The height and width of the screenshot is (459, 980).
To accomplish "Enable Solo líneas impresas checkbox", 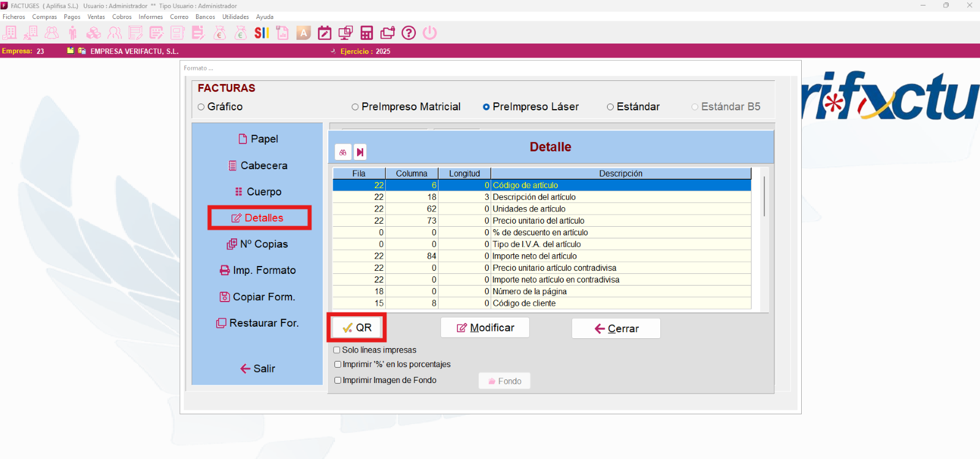I will click(337, 350).
